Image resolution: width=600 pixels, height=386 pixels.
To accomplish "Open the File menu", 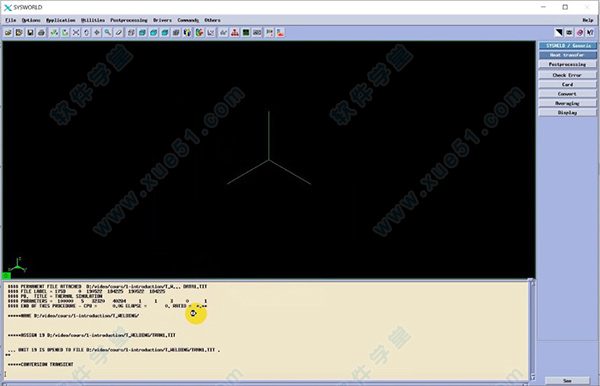I will (x=10, y=20).
